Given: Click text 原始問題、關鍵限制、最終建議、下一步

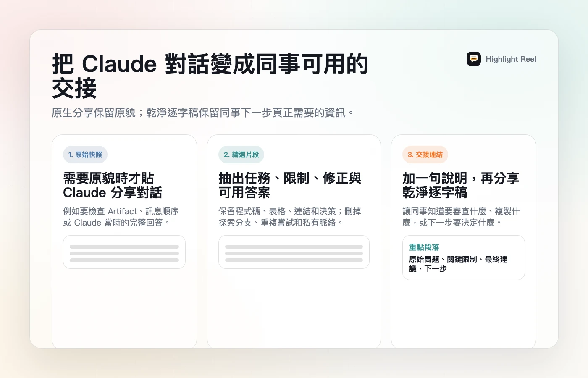Looking at the screenshot, I should [x=458, y=264].
